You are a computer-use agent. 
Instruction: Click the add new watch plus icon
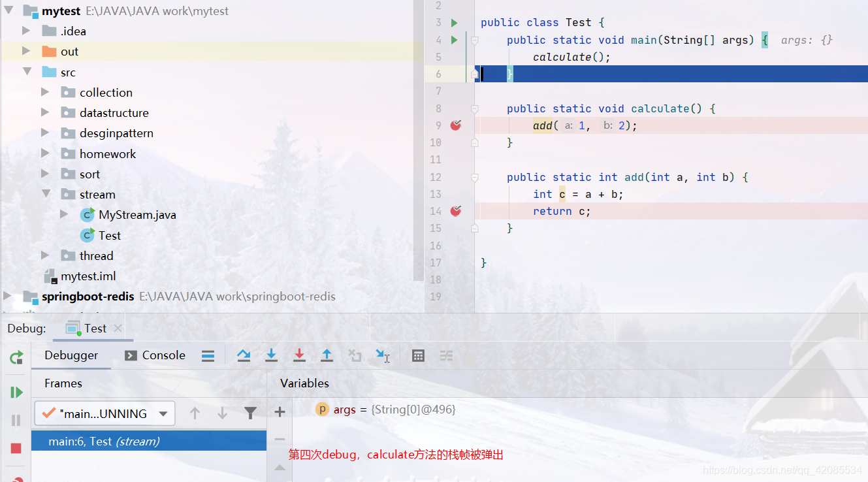pos(280,411)
